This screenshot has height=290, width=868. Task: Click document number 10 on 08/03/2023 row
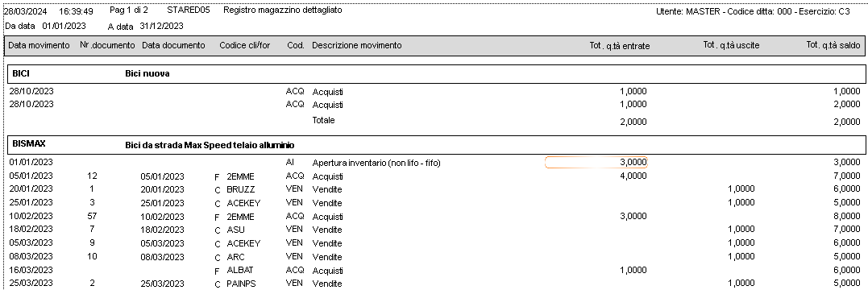[x=93, y=256]
